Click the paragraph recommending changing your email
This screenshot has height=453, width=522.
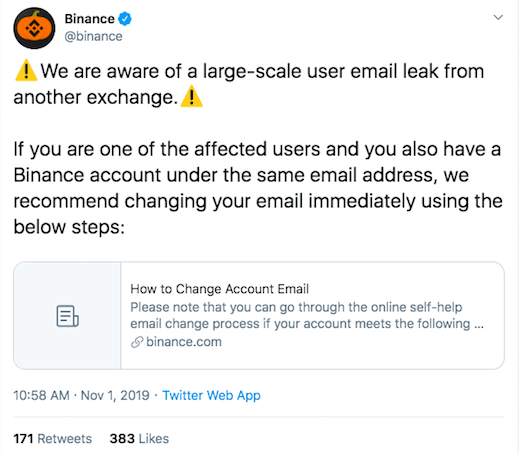258,188
